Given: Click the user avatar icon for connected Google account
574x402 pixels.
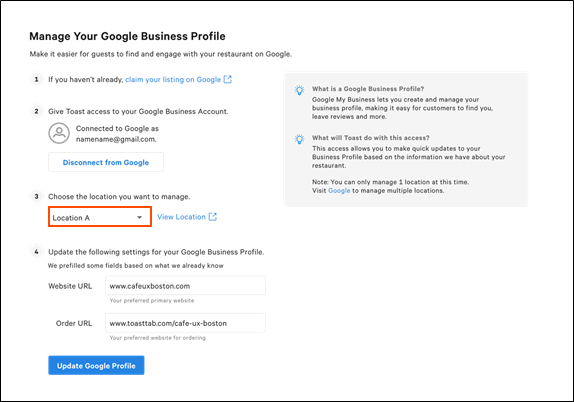Looking at the screenshot, I should pyautogui.click(x=59, y=133).
